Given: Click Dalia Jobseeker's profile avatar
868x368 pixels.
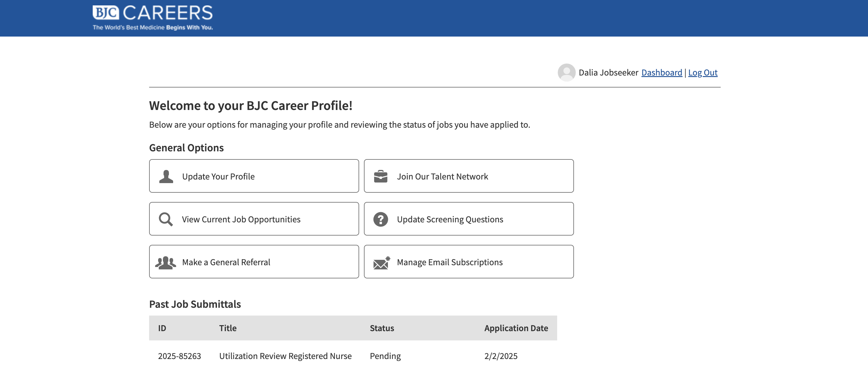Looking at the screenshot, I should point(566,72).
